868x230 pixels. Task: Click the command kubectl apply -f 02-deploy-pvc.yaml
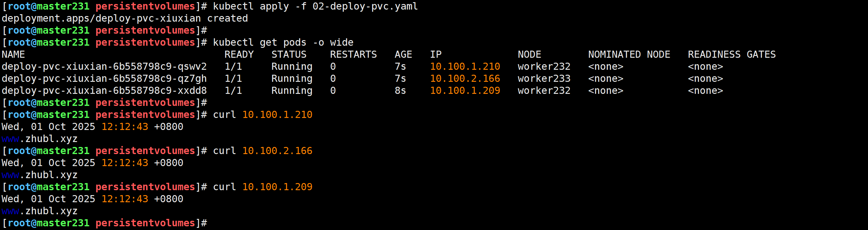click(315, 6)
